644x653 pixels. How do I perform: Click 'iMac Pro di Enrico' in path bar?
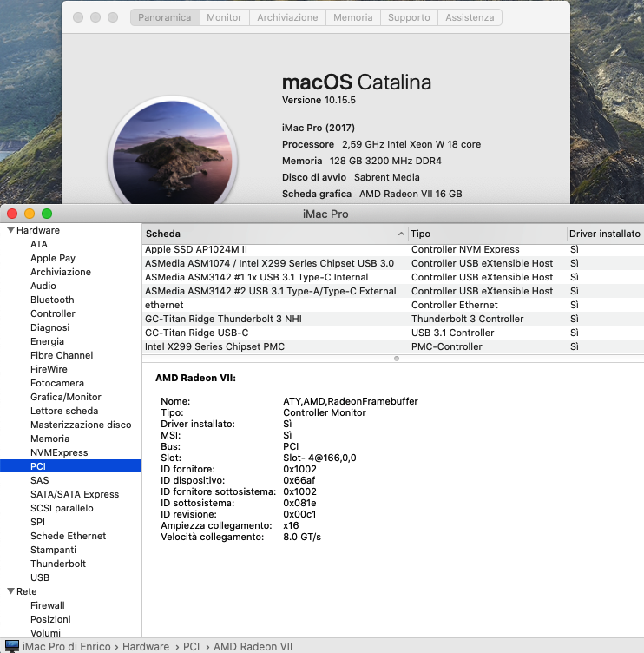66,646
